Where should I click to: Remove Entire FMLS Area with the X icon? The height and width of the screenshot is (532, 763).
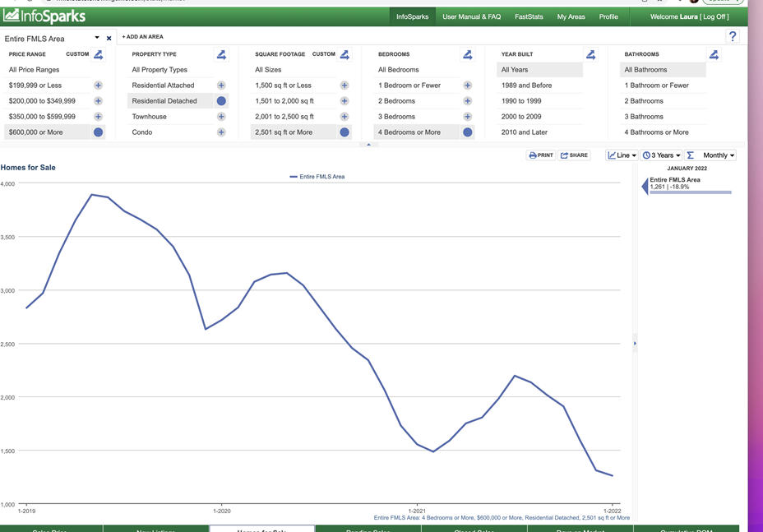[x=109, y=39]
